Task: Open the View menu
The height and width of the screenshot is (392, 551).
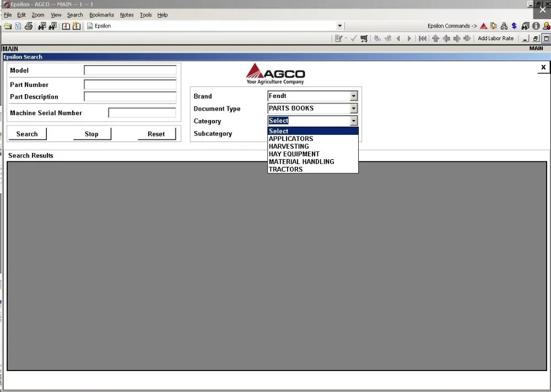Action: [x=56, y=15]
